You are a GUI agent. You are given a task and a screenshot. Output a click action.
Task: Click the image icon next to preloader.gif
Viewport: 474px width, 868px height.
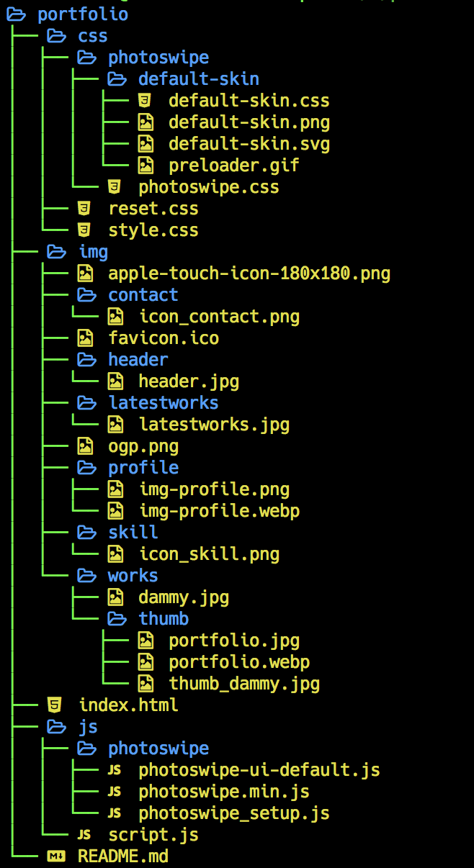point(145,166)
